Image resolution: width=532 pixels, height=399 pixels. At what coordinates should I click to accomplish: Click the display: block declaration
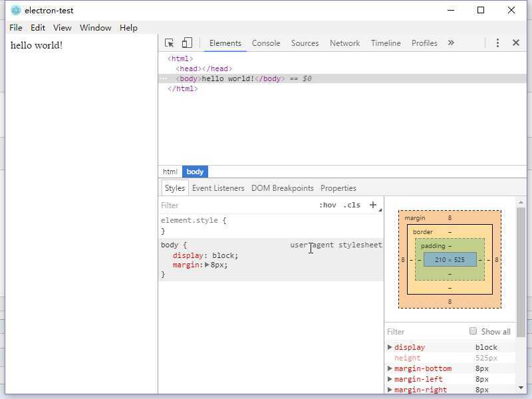pos(205,255)
